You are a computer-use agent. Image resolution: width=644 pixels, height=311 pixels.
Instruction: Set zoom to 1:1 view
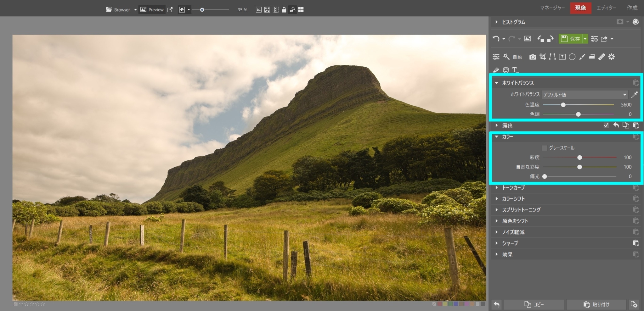(x=258, y=10)
